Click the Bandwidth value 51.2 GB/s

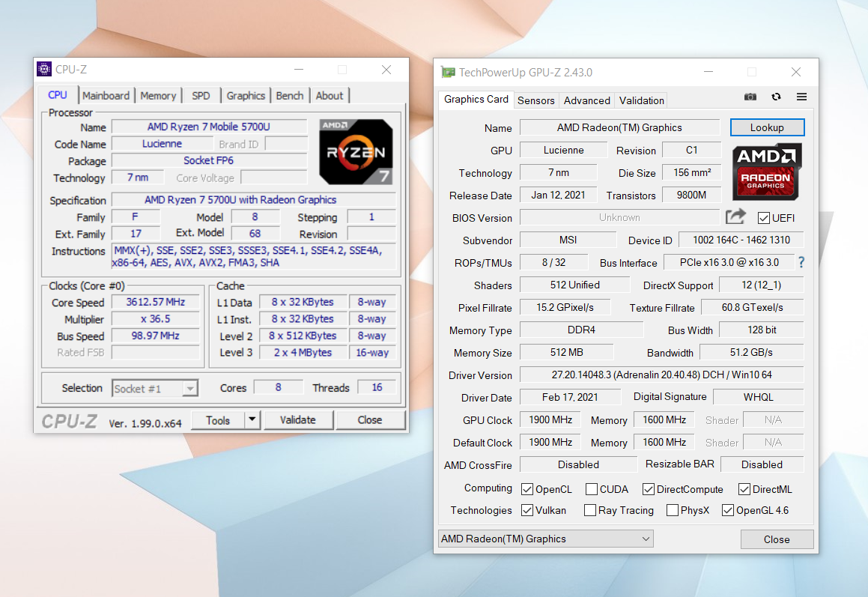(751, 352)
